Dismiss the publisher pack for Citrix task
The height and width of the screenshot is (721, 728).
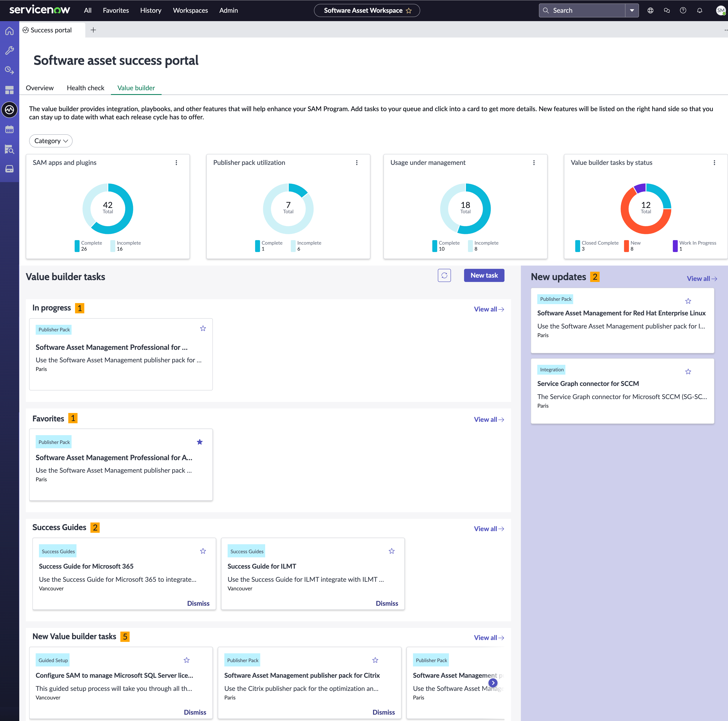[x=384, y=712]
